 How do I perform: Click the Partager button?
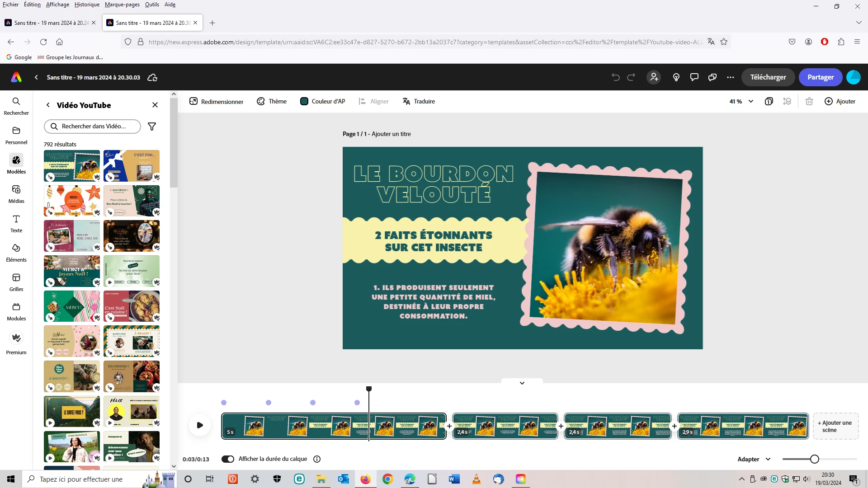point(820,77)
